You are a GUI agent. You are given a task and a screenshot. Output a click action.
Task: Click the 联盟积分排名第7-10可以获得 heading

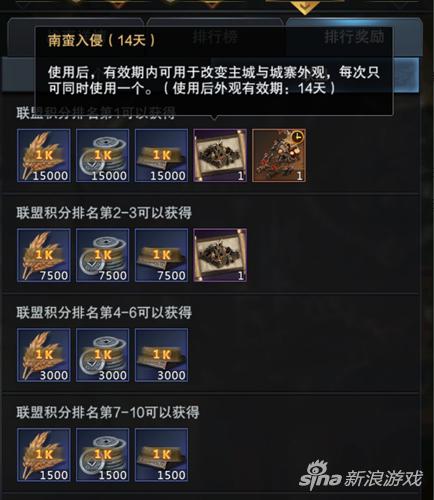coord(108,413)
